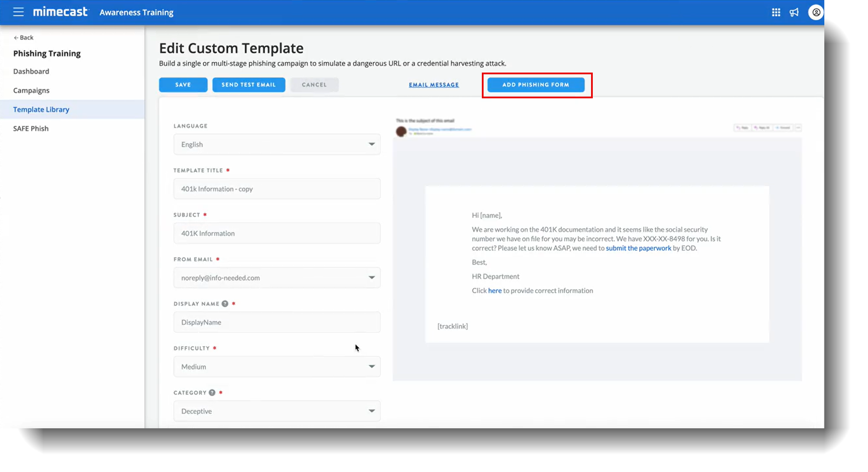Open the user account profile icon
This screenshot has width=868, height=472.
(816, 12)
